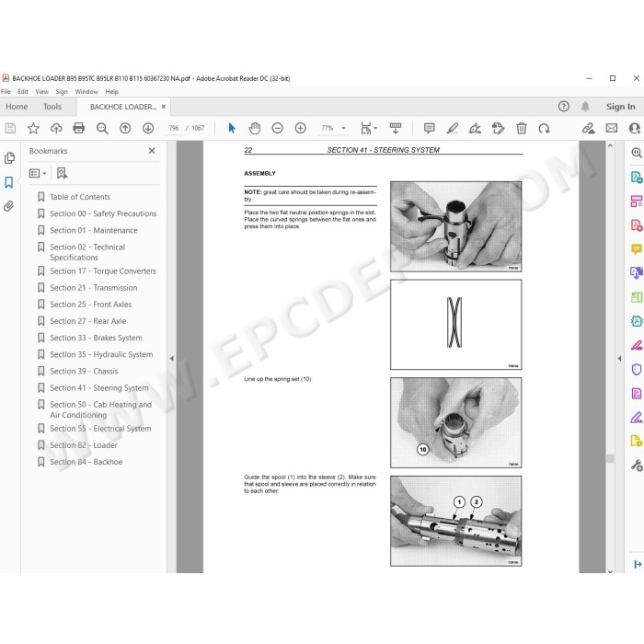The image size is (644, 644).
Task: Zoom in with plus button
Action: (301, 129)
